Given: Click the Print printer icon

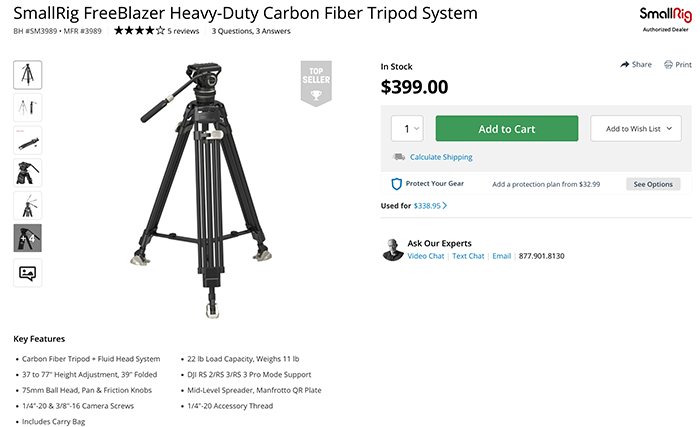Looking at the screenshot, I should point(668,65).
